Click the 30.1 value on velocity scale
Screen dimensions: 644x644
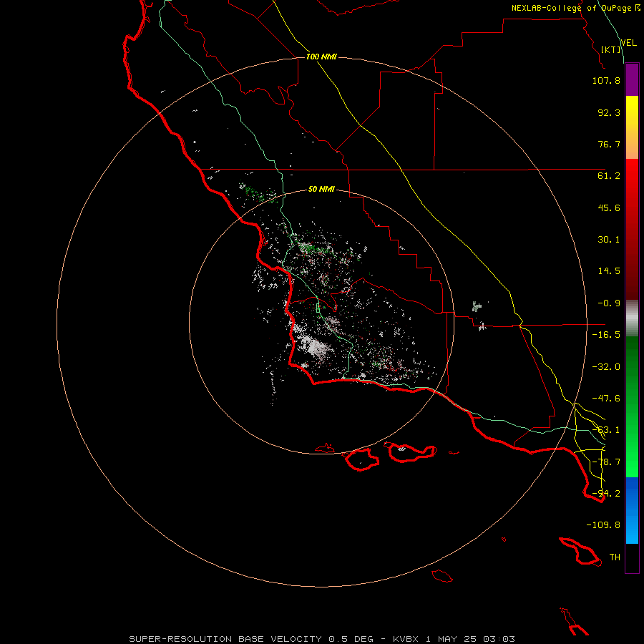[x=609, y=240]
